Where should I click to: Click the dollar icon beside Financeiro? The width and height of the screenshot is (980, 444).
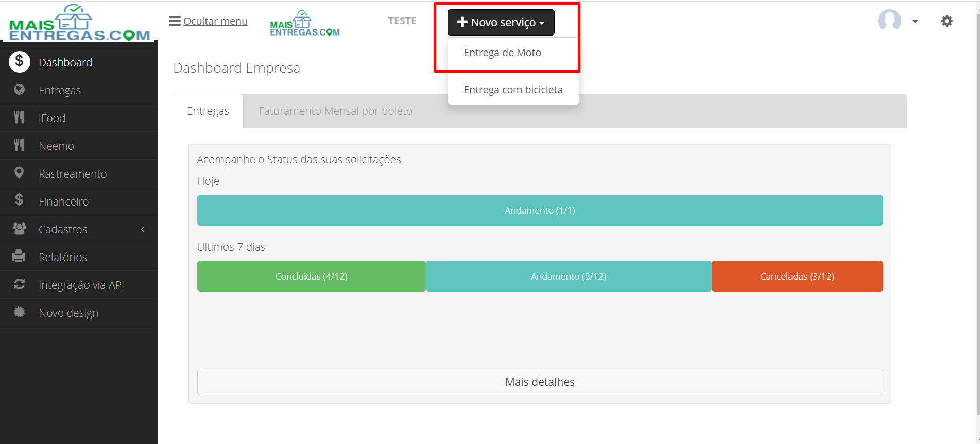pyautogui.click(x=19, y=200)
